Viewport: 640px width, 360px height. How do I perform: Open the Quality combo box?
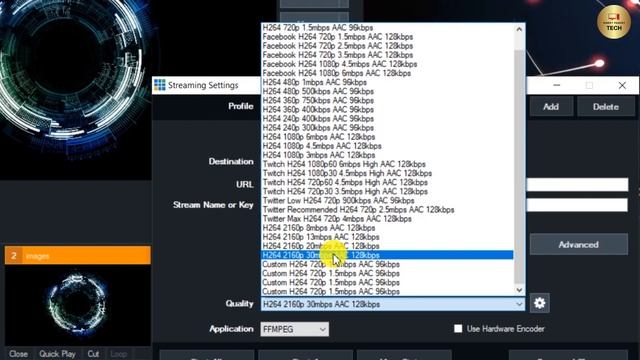[393, 304]
